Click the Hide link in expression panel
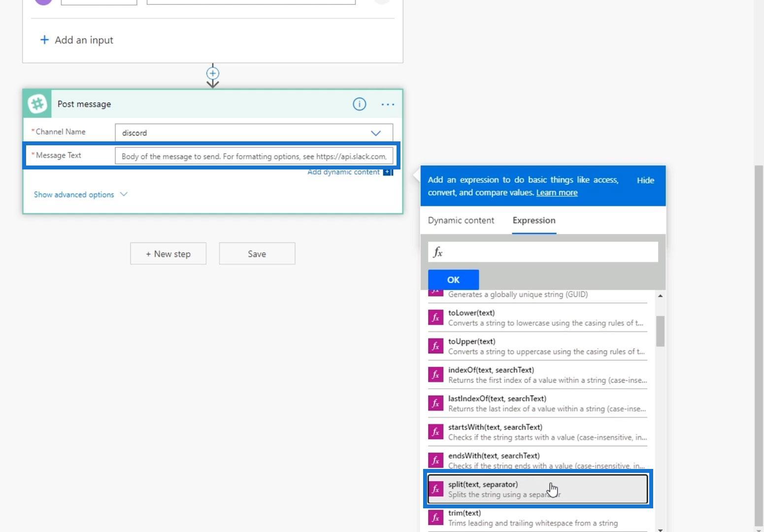Screen dimensions: 764x532 click(x=645, y=180)
